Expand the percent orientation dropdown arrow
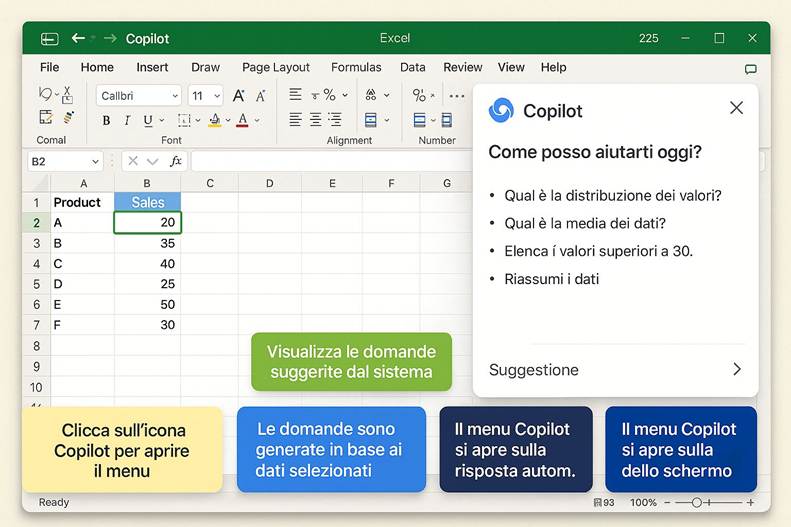The image size is (791, 527). click(345, 95)
